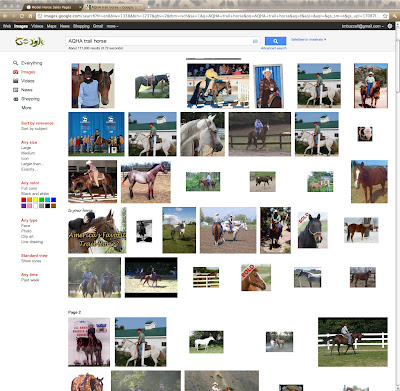This screenshot has height=391, width=400.
Task: Open the red roan foal thumbnail
Action: [x=146, y=182]
